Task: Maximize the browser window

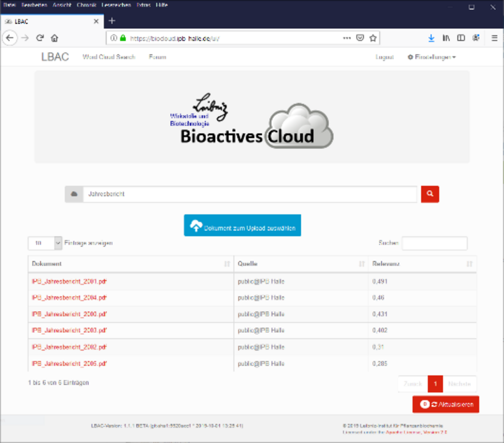Action: tap(472, 7)
